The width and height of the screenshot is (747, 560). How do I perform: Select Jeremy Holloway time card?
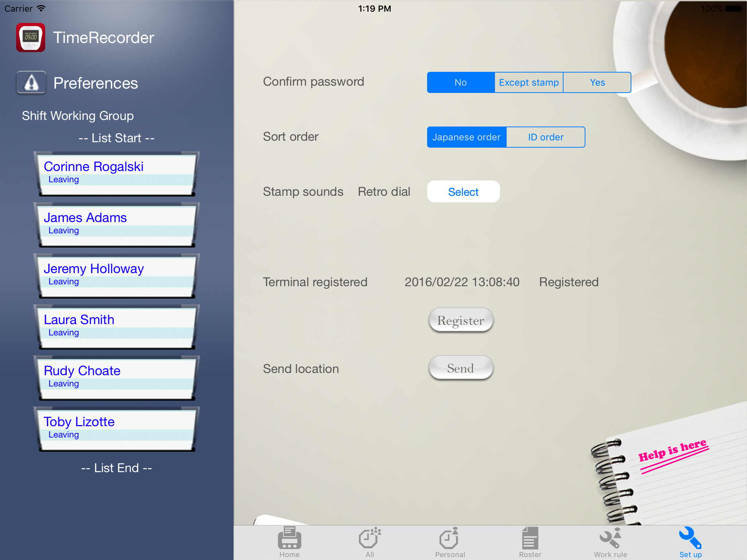point(116,276)
